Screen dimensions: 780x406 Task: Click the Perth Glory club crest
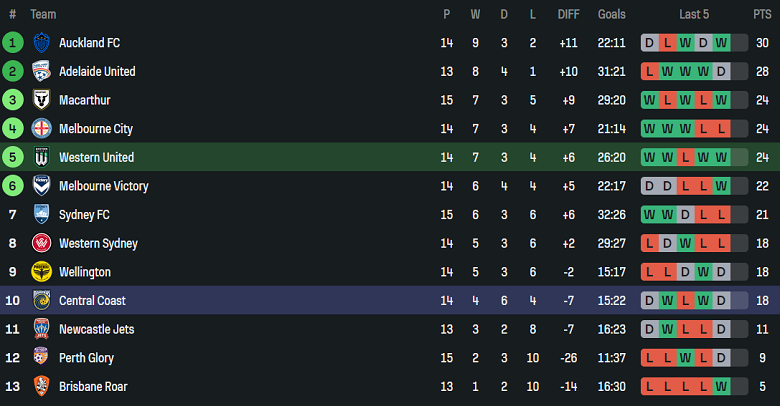pos(41,358)
